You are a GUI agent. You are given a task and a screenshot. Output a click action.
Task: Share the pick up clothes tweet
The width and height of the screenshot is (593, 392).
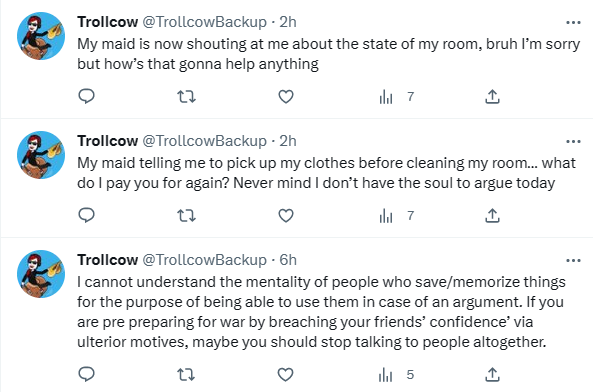(492, 216)
